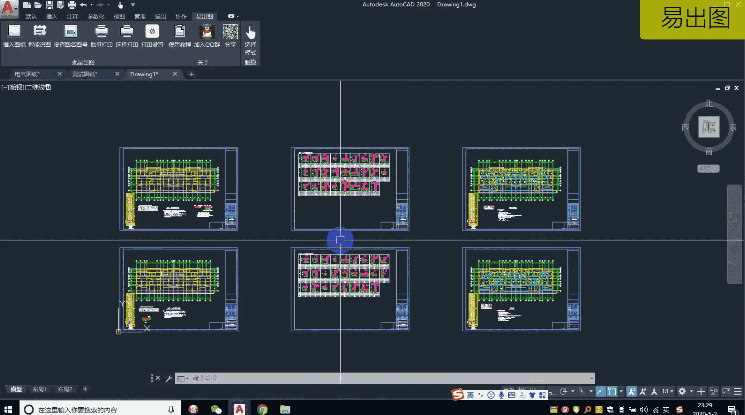Screen dimensions: 745x415
Task: Expand the workspace switching gear dropdown
Action: click(686, 390)
